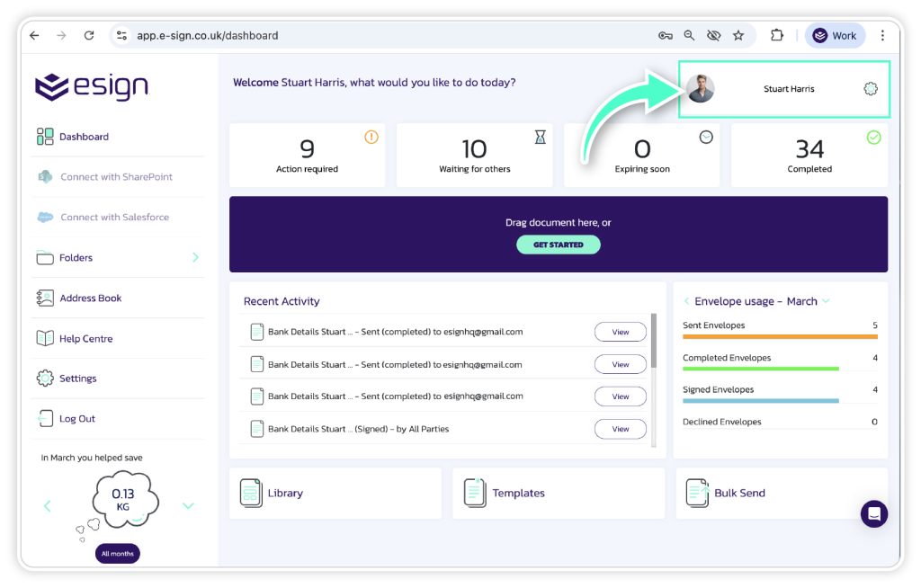
Task: Click the Completed green checkmark icon
Action: pyautogui.click(x=873, y=138)
